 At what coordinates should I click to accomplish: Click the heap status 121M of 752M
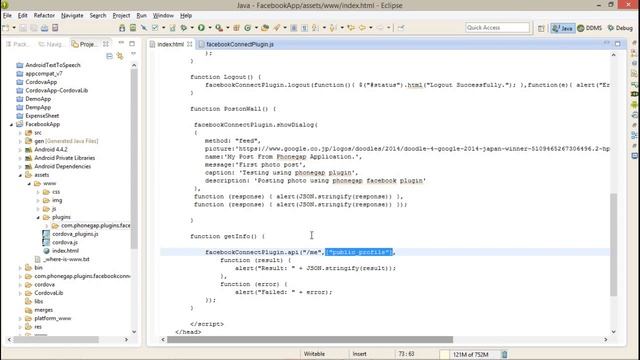470,354
